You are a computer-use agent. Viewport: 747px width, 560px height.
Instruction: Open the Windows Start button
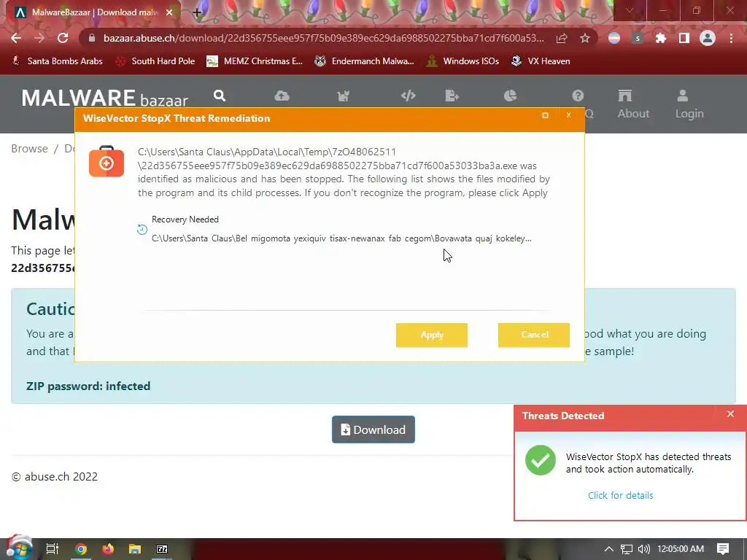[x=19, y=548]
